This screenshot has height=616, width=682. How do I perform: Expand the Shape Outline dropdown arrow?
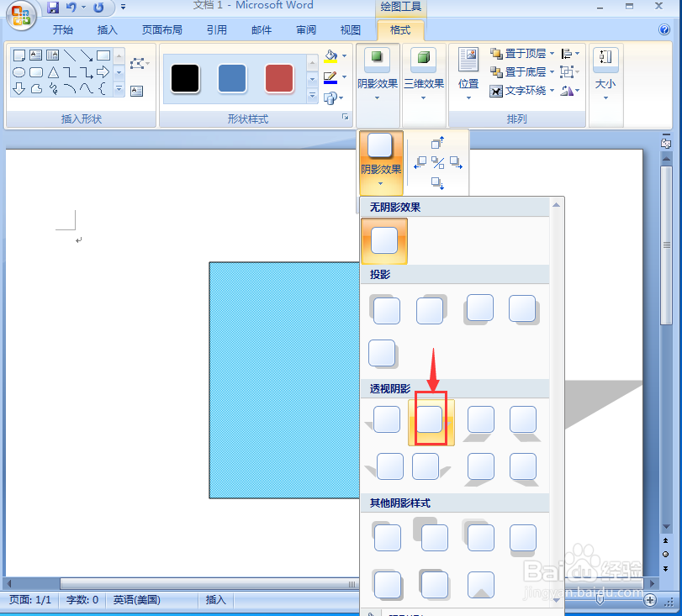click(345, 77)
